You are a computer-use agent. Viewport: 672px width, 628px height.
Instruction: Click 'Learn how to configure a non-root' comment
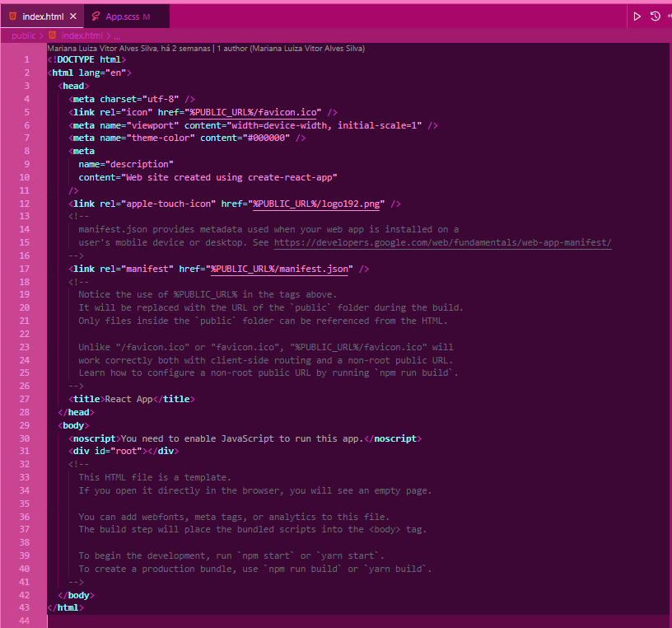pyautogui.click(x=268, y=373)
